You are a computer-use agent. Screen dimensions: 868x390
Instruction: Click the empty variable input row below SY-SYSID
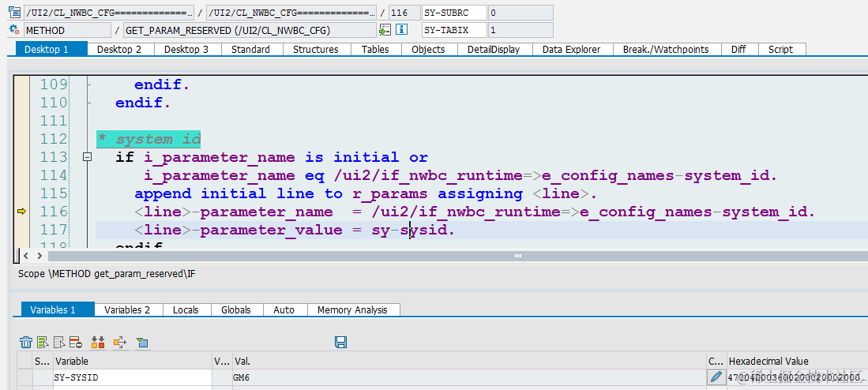point(133,388)
